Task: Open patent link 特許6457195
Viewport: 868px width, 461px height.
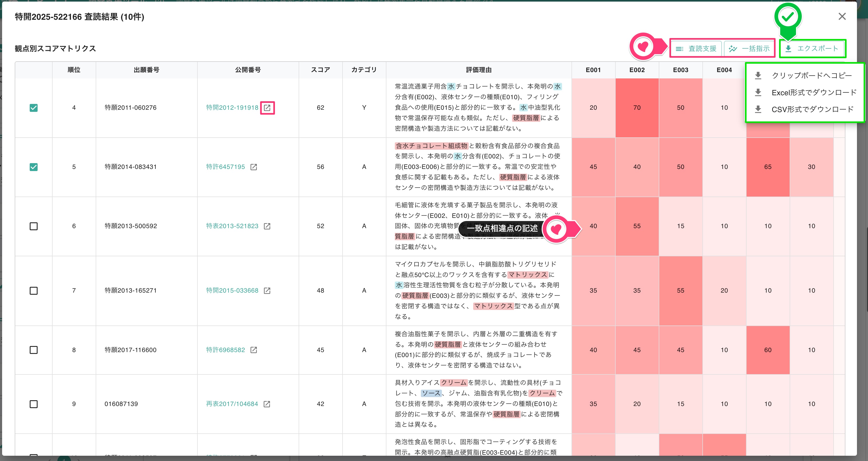Action: [x=226, y=167]
